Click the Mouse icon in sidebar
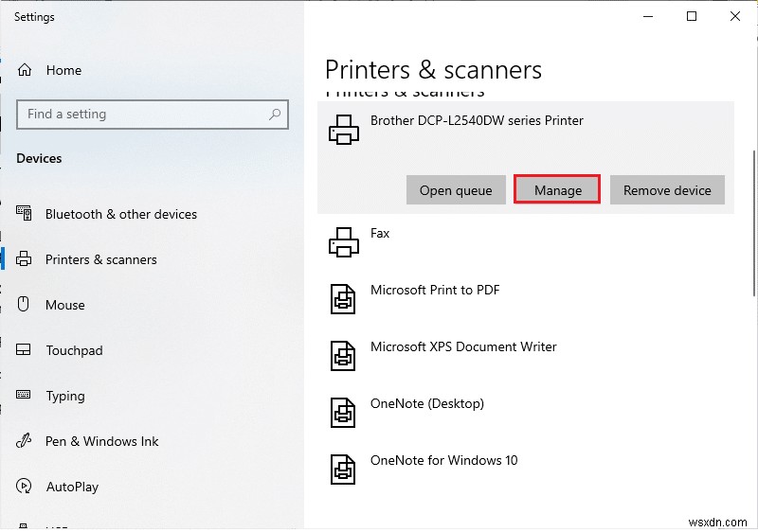The height and width of the screenshot is (532, 758). click(x=23, y=304)
